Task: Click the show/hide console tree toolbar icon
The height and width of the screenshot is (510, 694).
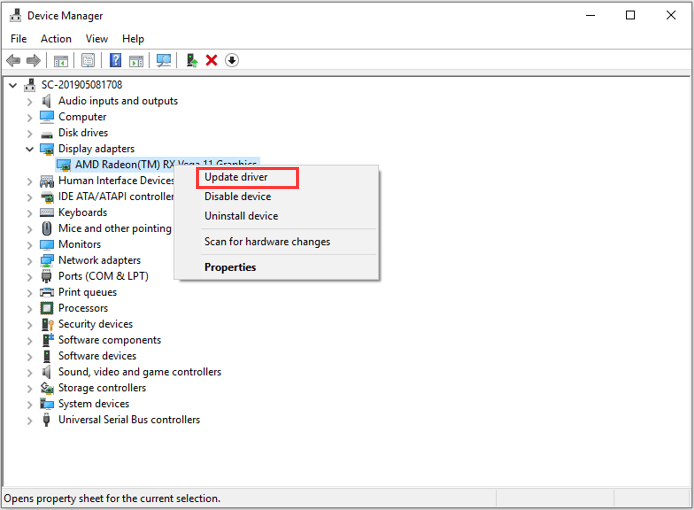Action: [61, 61]
